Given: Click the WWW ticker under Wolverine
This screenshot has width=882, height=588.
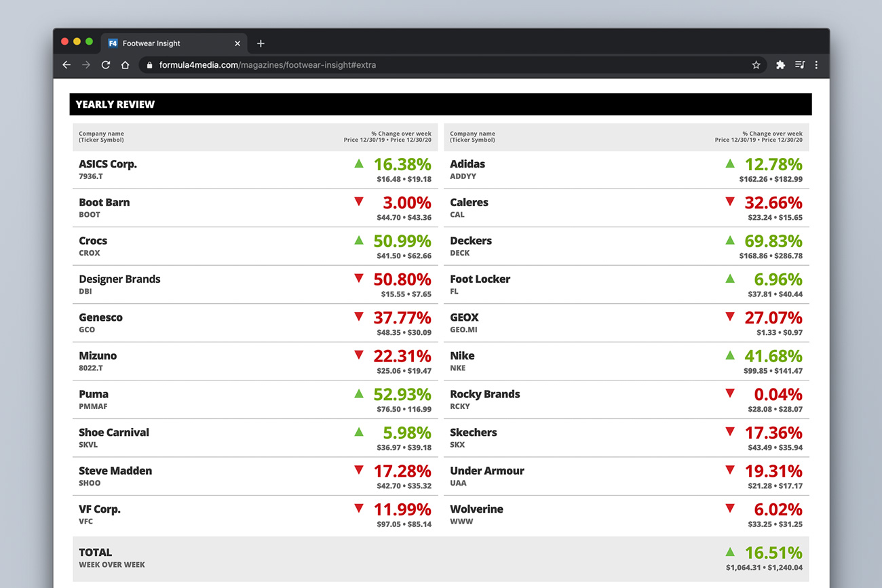Looking at the screenshot, I should (461, 522).
